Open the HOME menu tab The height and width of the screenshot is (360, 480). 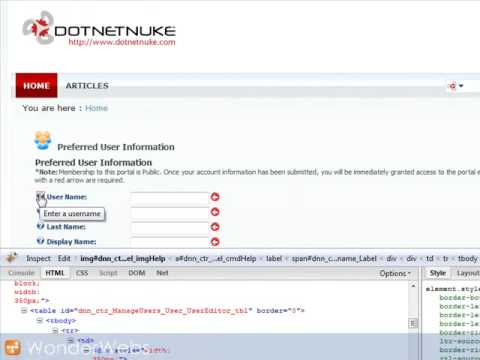(x=36, y=85)
